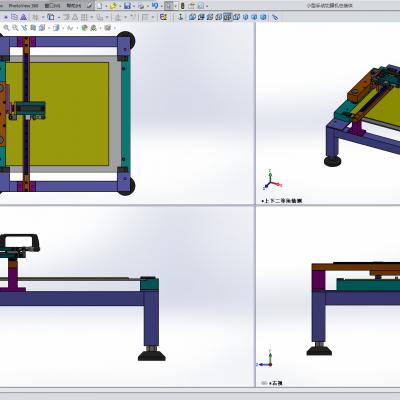Open the PhotoView 360 menu
The image size is (400, 400).
23,6
